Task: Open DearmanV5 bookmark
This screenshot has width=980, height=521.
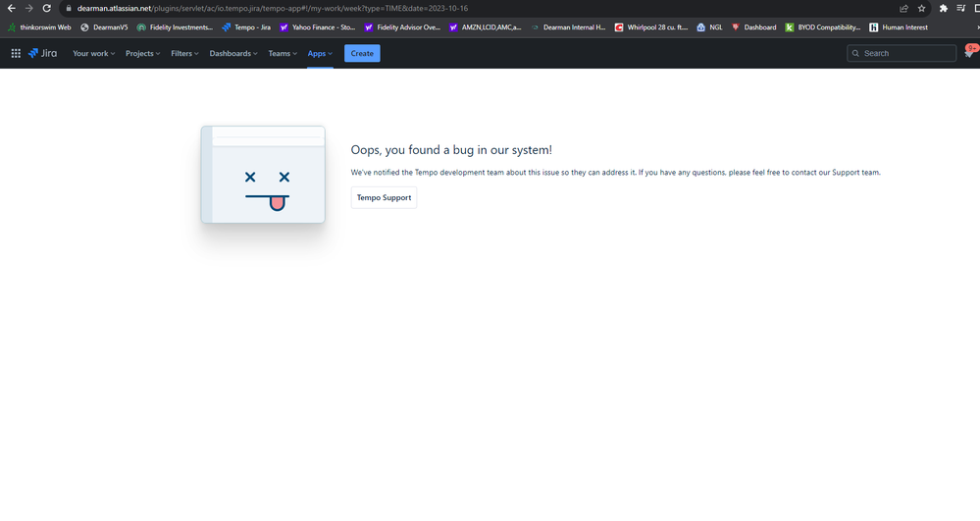Action: point(104,27)
